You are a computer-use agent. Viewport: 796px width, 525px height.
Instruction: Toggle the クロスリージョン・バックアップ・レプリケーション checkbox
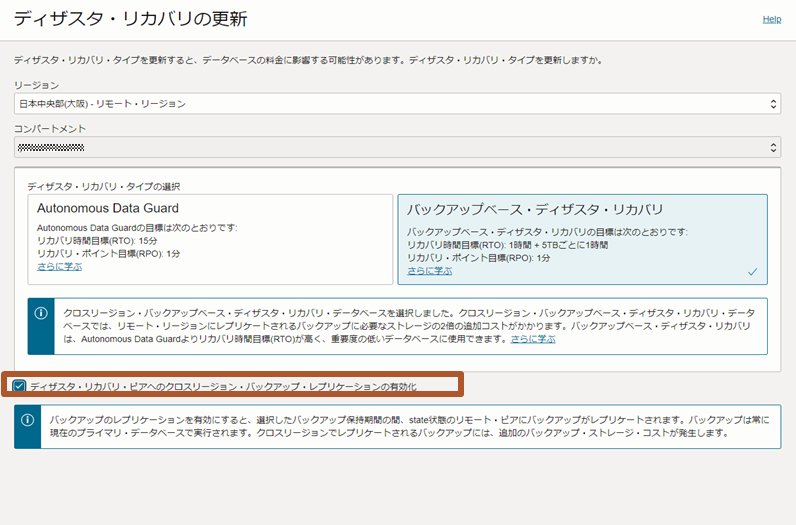tap(19, 386)
